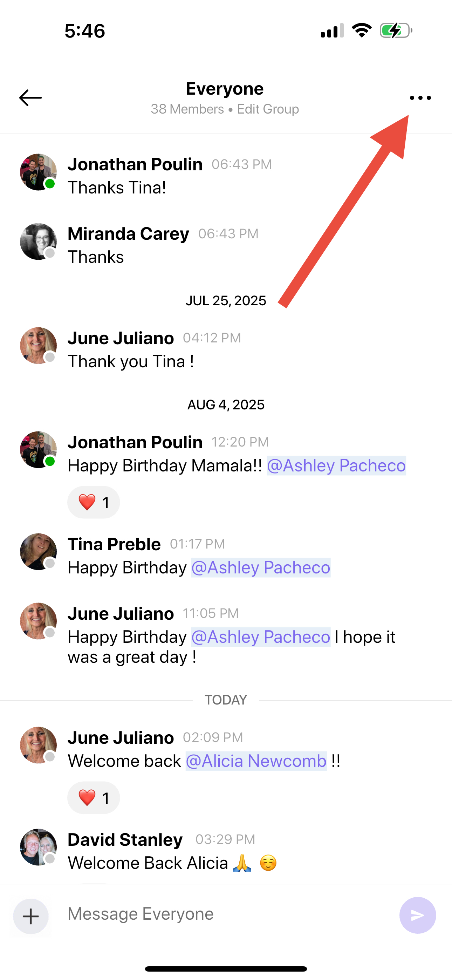
Task: Open Miranda Carey's profile picture
Action: [x=39, y=241]
